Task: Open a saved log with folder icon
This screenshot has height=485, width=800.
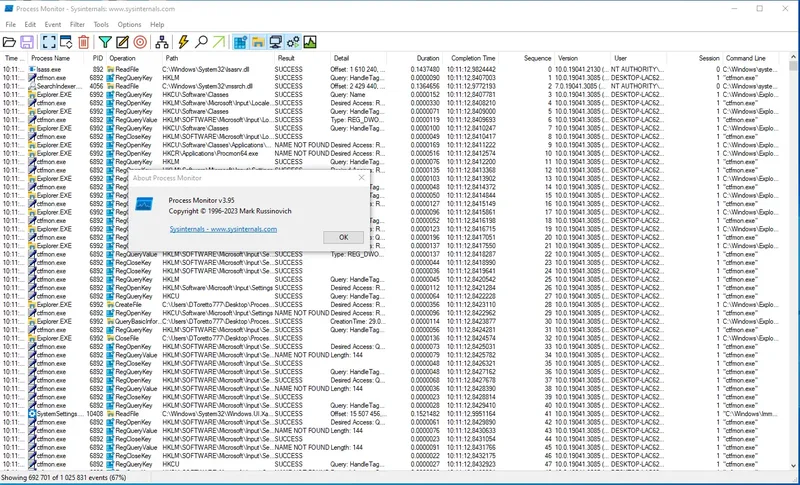Action: 9,42
